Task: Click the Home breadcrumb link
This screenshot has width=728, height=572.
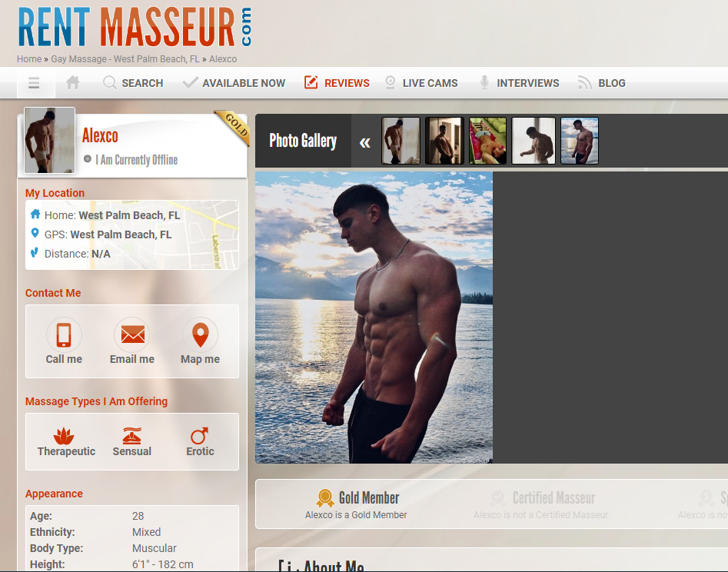Action: [29, 59]
